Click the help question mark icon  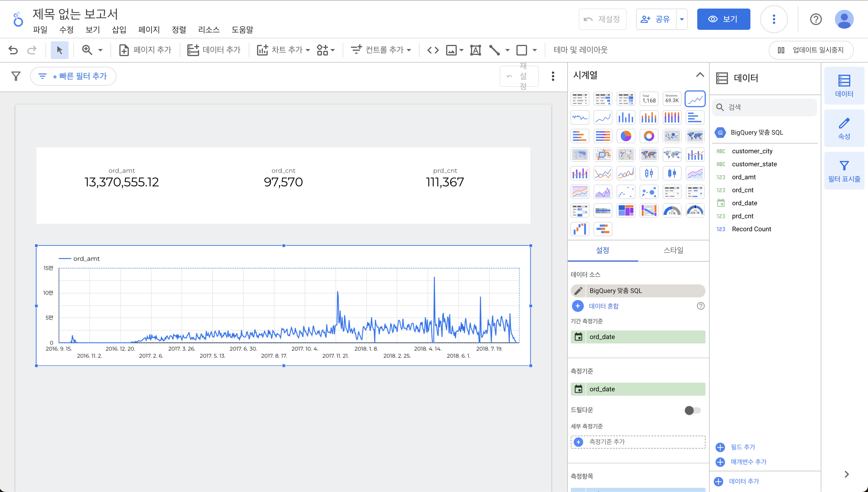[816, 19]
